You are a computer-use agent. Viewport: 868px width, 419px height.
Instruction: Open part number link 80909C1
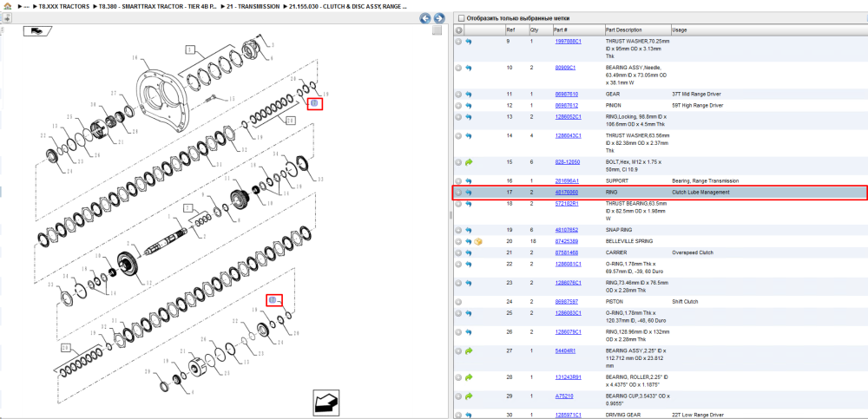[x=565, y=68]
